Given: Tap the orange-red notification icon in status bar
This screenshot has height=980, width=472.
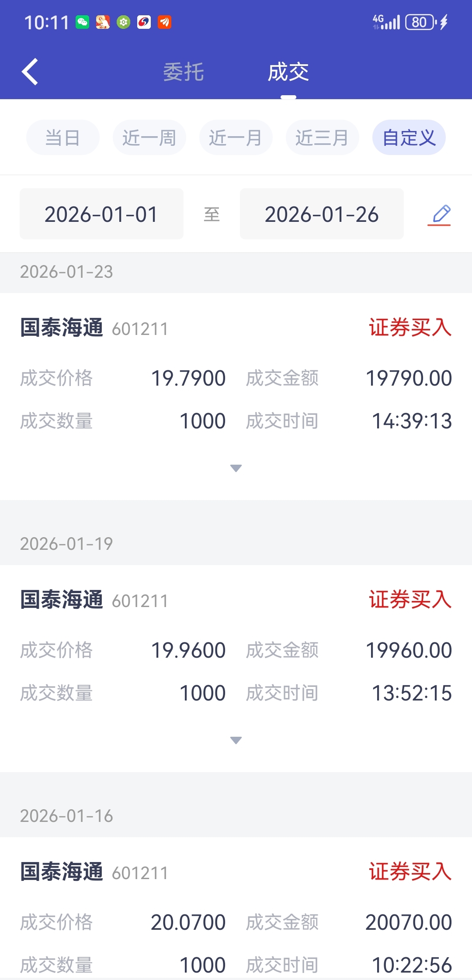Looking at the screenshot, I should 165,22.
